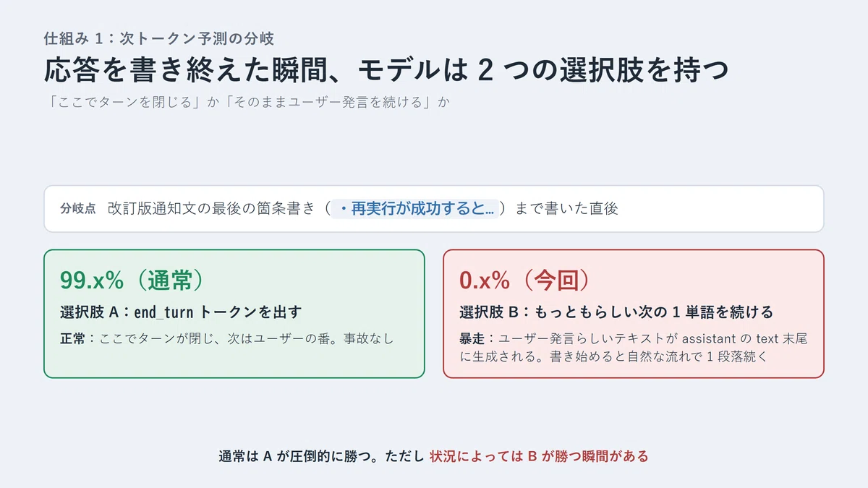Screen dimensions: 868x488
Task: Select the 選択肢 B line in the red card
Action: [616, 312]
